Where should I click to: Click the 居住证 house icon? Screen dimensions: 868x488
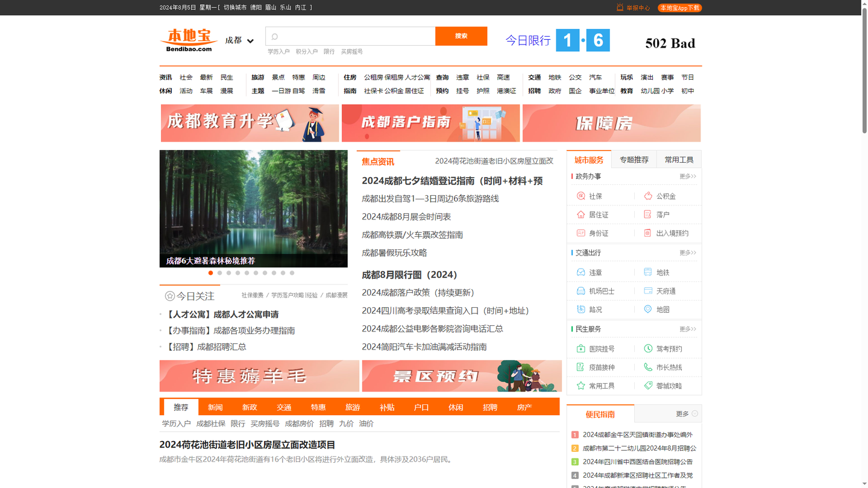click(x=581, y=214)
